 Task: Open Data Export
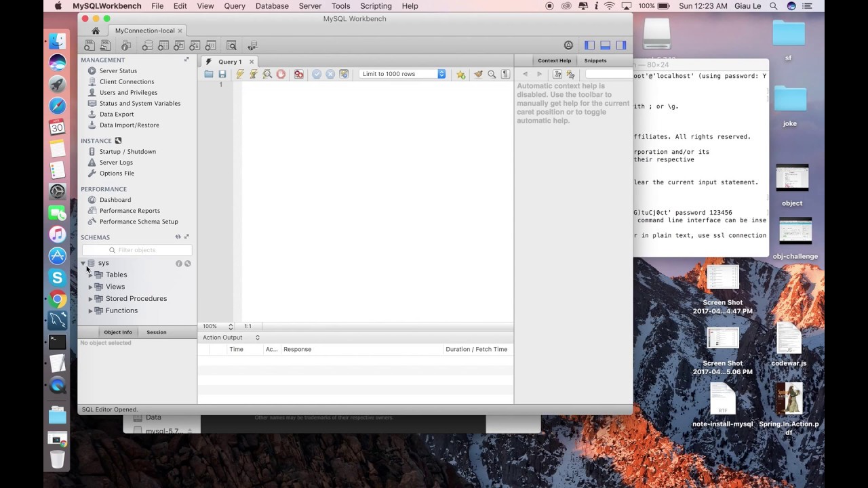(117, 114)
